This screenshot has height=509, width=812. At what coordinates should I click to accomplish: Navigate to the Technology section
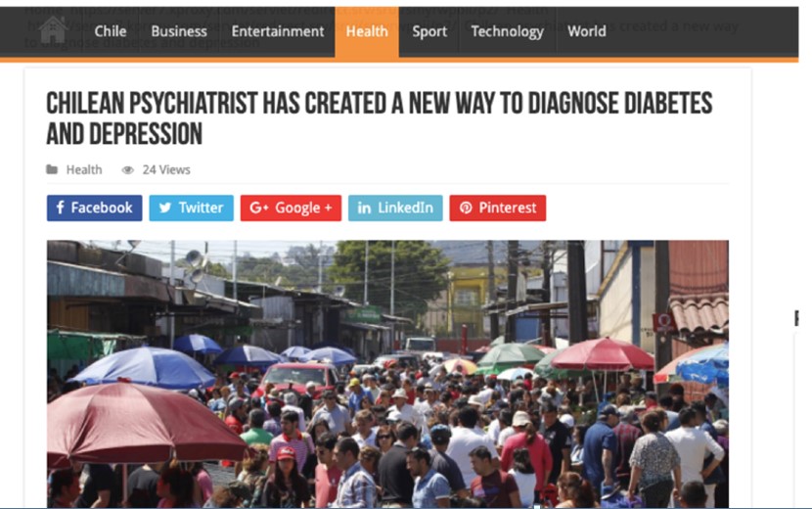pos(507,31)
